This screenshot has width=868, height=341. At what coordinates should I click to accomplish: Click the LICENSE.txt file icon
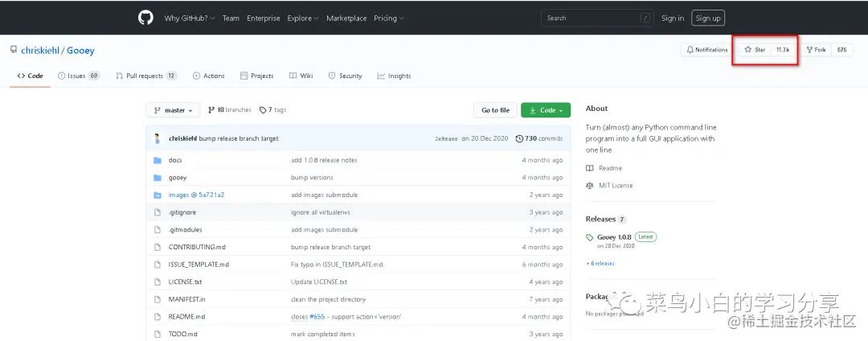(158, 281)
